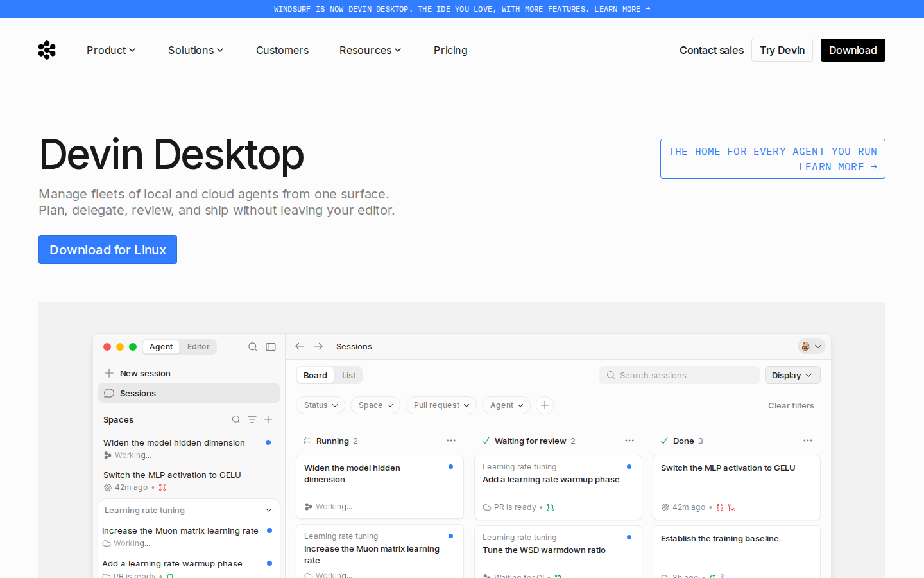The width and height of the screenshot is (924, 578).
Task: Click the Search sessions input field
Action: pyautogui.click(x=680, y=375)
